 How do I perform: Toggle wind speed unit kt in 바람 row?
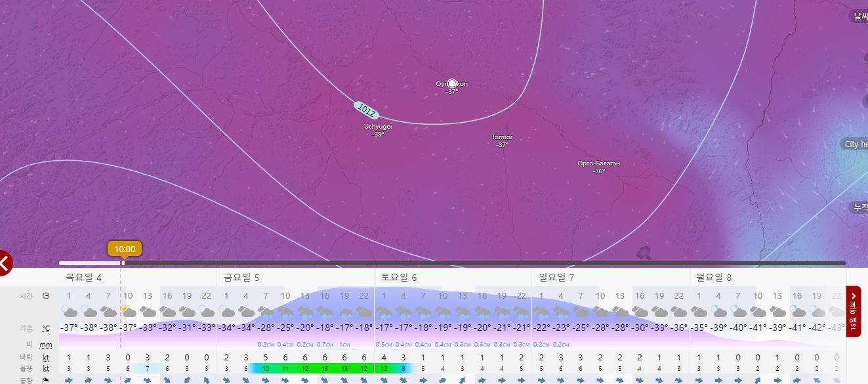46,358
